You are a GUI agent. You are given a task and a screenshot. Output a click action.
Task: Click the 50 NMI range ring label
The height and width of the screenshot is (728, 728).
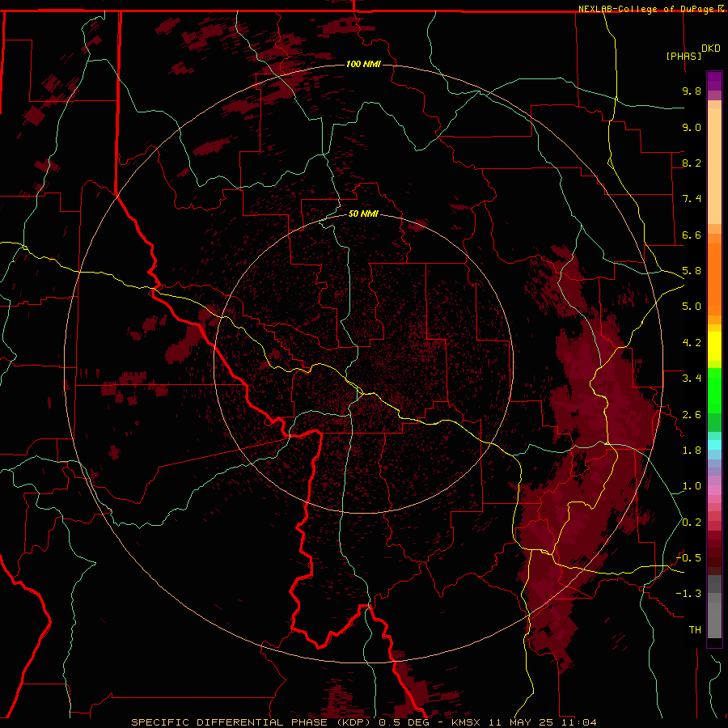pyautogui.click(x=363, y=214)
